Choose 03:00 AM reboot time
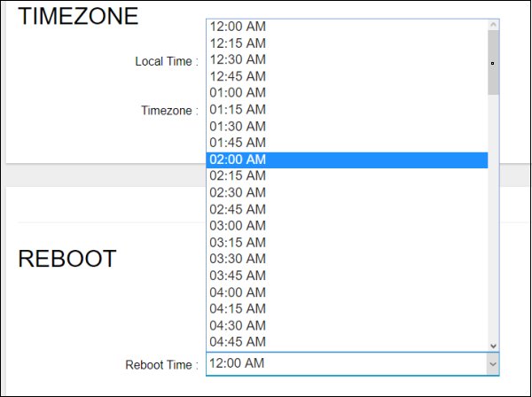Image resolution: width=532 pixels, height=397 pixels. tap(347, 226)
